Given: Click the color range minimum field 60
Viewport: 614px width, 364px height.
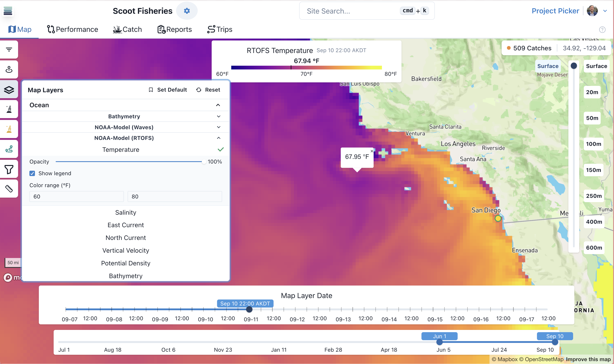Looking at the screenshot, I should (76, 196).
